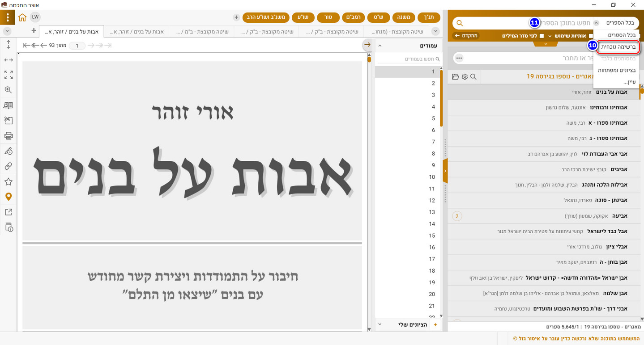
Task: Open 'משנ"ב ושו"ע הרב' shortcut button
Action: [x=266, y=17]
